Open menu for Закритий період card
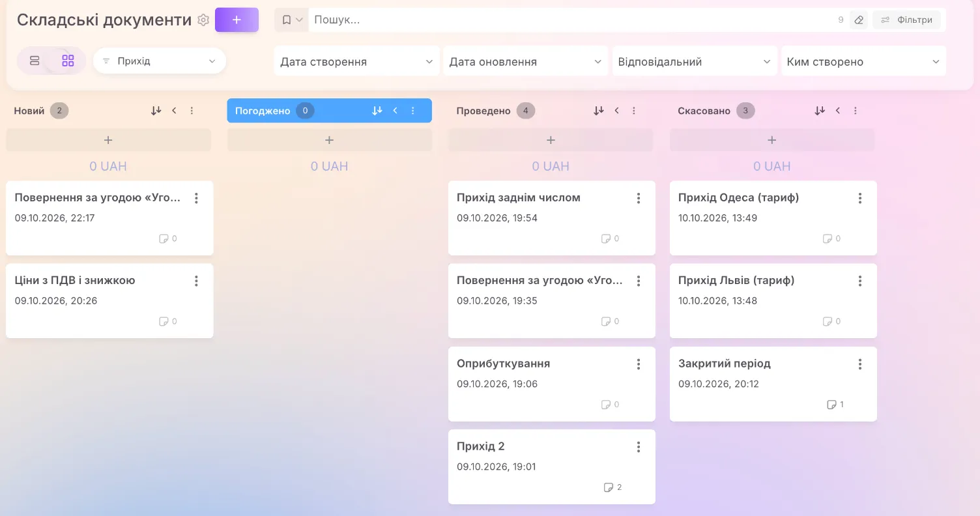The image size is (980, 516). 860,364
